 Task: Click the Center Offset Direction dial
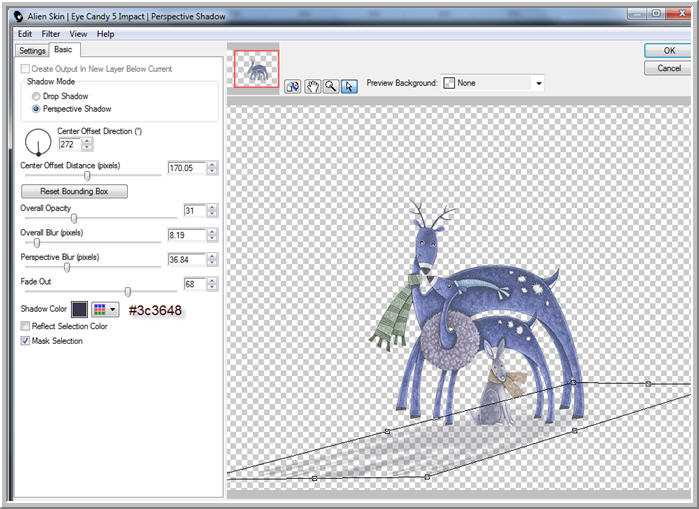coord(38,142)
